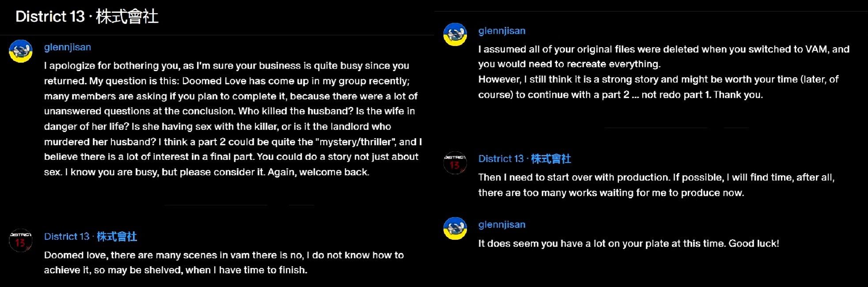868x287 pixels.
Task: Click the 'District 13 · 株式會社' page header title
Action: (x=87, y=17)
